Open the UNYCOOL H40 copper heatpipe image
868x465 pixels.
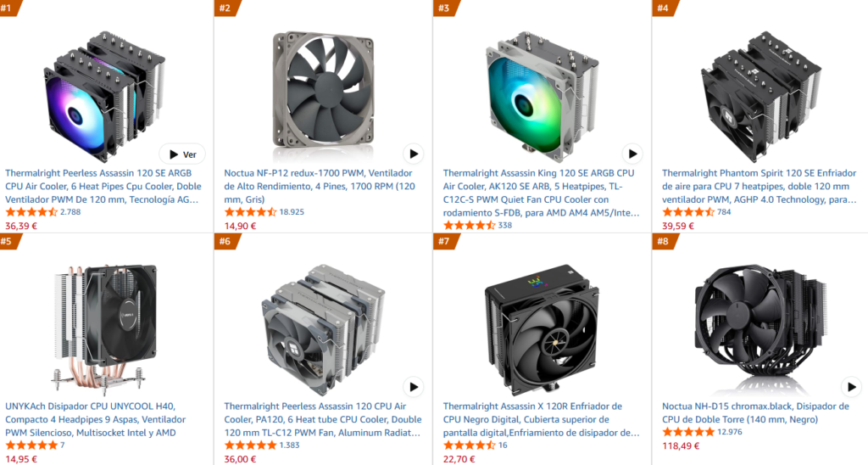(x=104, y=329)
